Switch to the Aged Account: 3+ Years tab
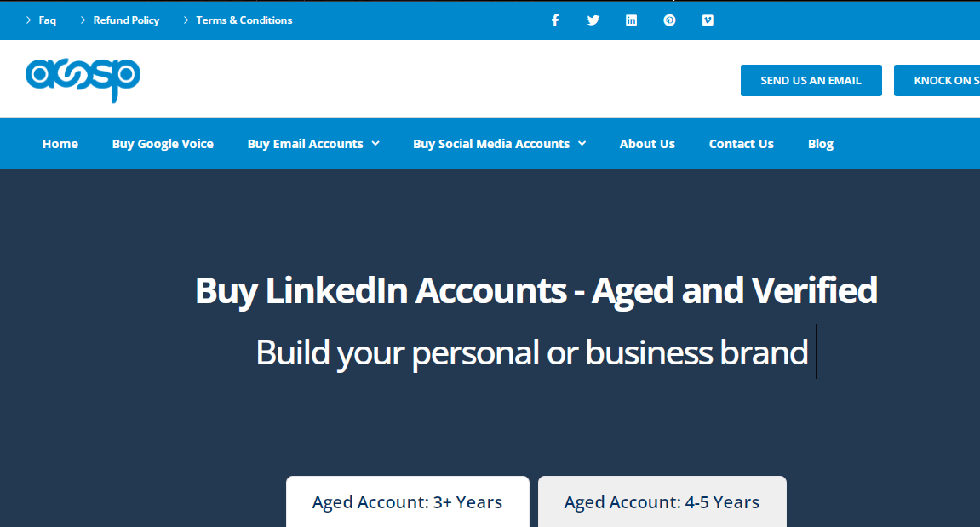 click(x=407, y=502)
